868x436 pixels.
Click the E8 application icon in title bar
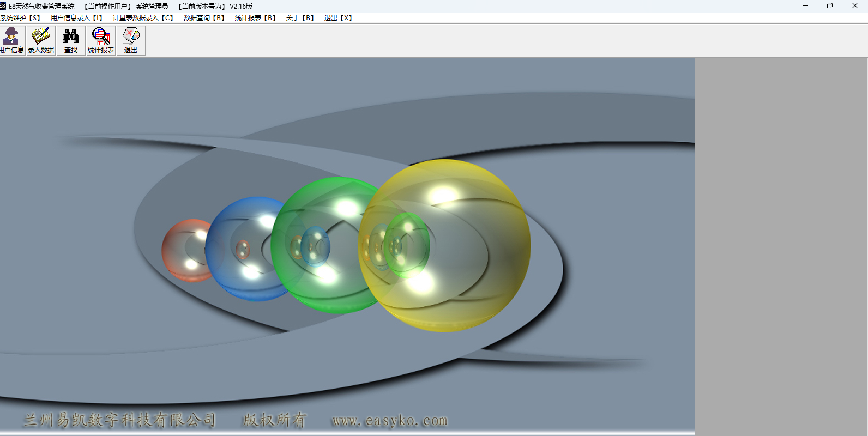(x=3, y=6)
